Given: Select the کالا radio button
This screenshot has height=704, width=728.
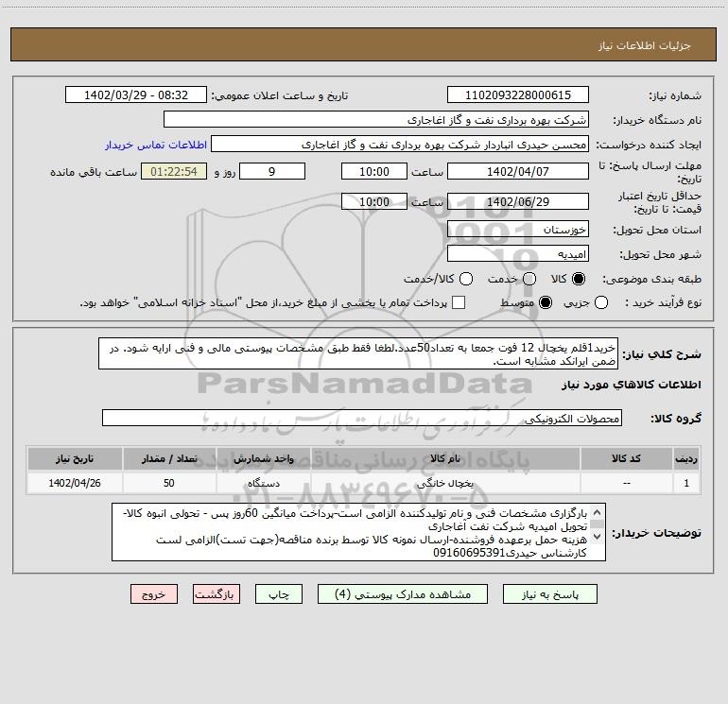Looking at the screenshot, I should [x=579, y=279].
